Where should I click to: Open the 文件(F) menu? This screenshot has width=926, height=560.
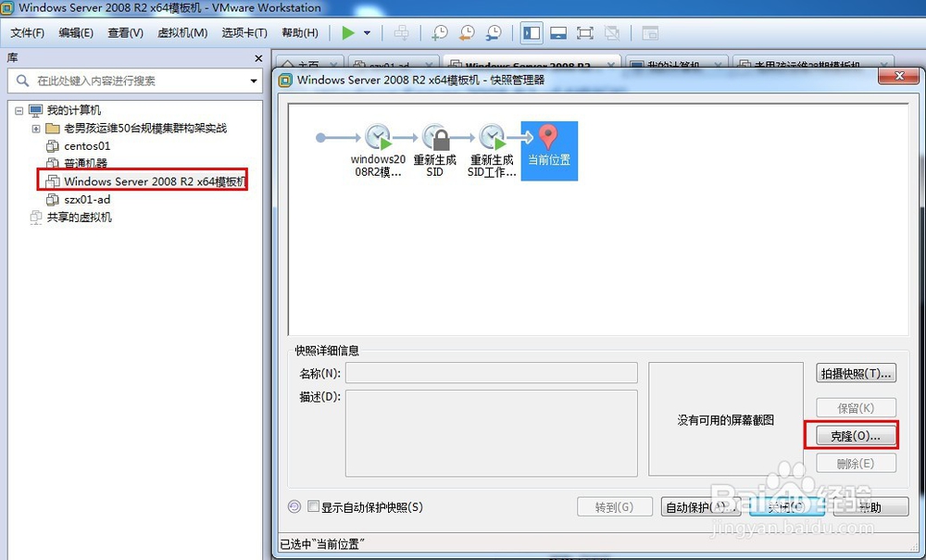coord(28,33)
